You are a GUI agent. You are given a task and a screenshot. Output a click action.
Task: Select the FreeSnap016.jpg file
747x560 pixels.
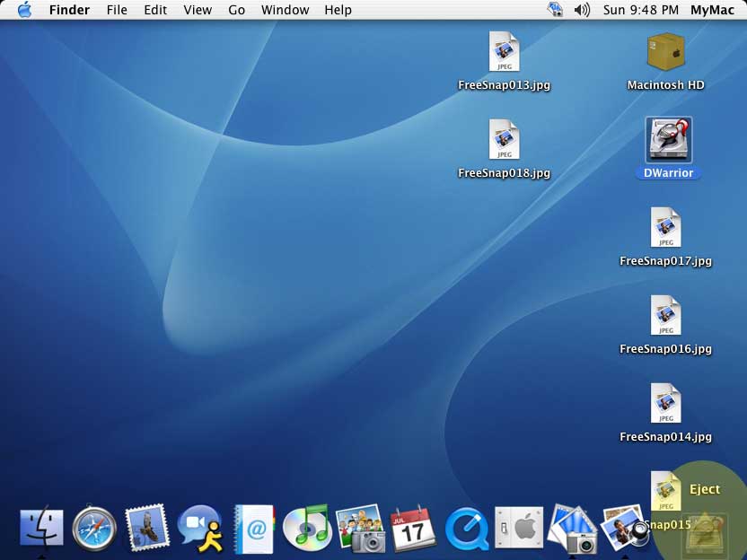[665, 316]
